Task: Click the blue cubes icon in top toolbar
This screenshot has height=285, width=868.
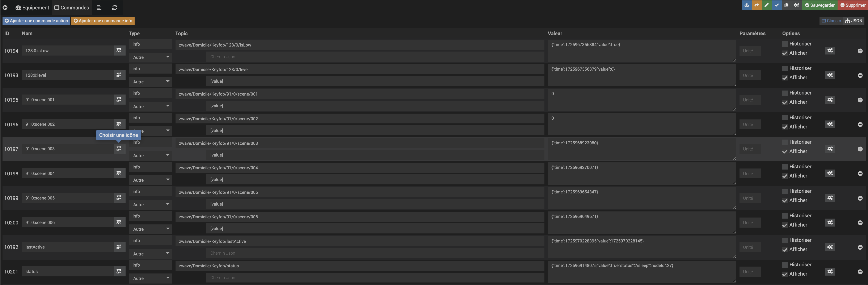Action: point(746,5)
